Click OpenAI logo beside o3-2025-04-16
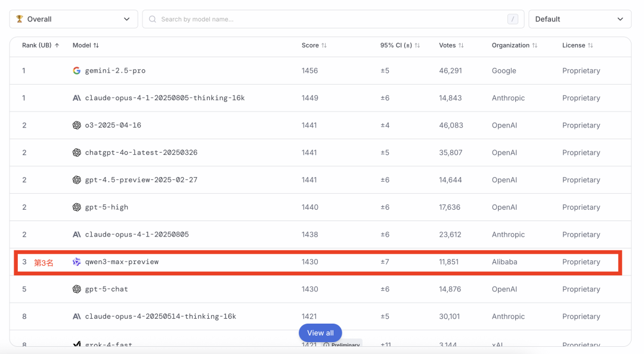This screenshot has width=644, height=354. point(77,125)
